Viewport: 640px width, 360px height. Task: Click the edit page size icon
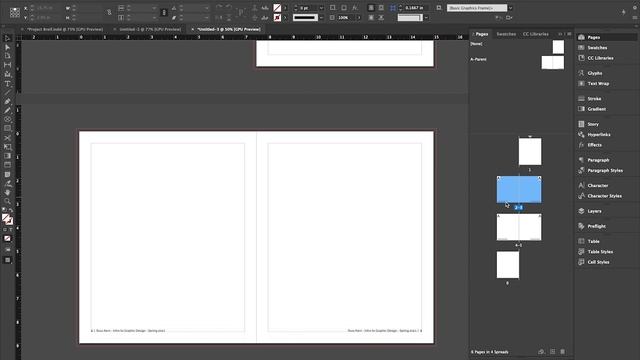tap(541, 351)
